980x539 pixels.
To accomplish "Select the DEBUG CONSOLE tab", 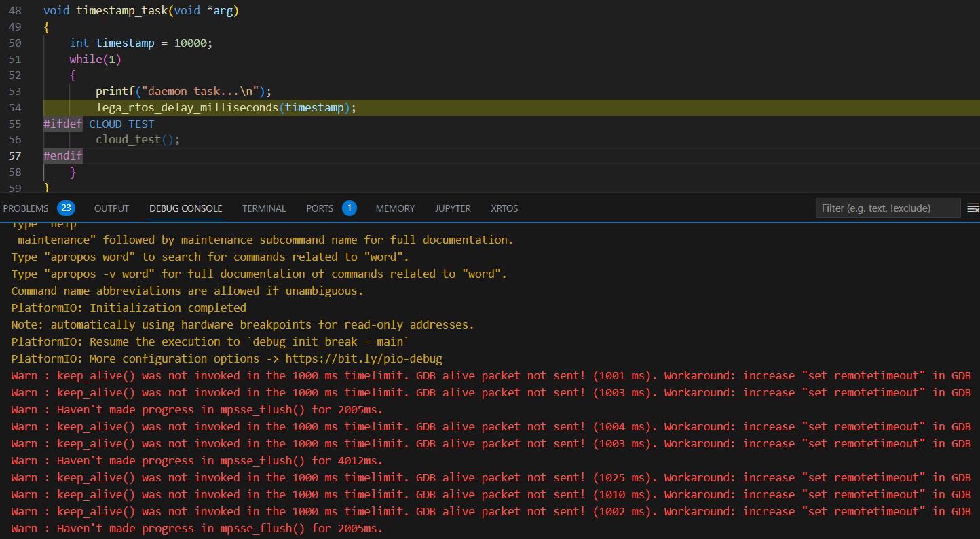I will (x=186, y=208).
